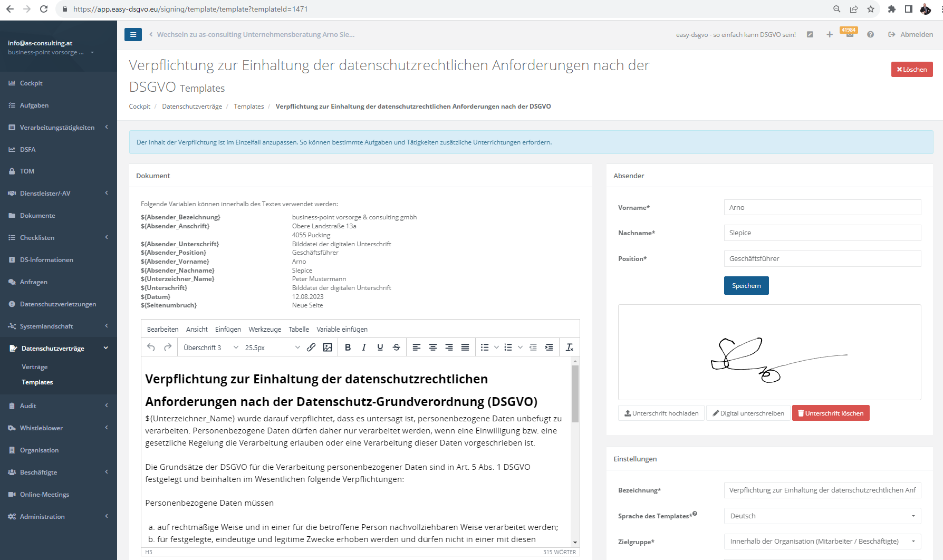Center align text in the editor
The image size is (943, 560).
[433, 347]
